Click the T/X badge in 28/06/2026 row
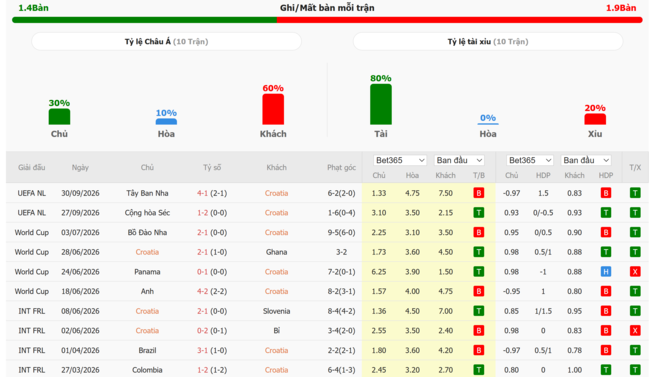650x377 pixels. pyautogui.click(x=635, y=252)
